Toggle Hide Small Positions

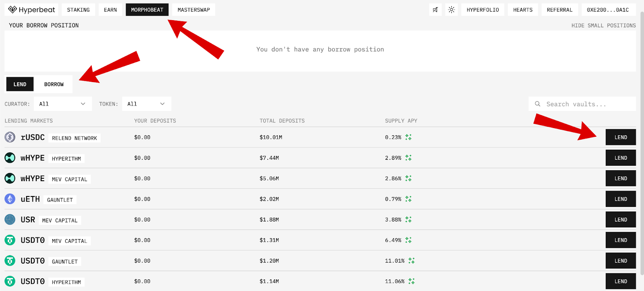tap(603, 25)
